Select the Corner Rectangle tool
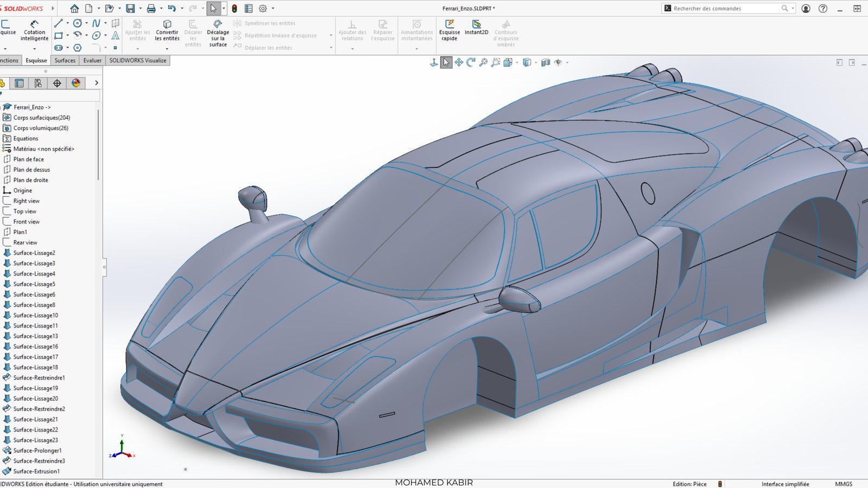 [59, 35]
